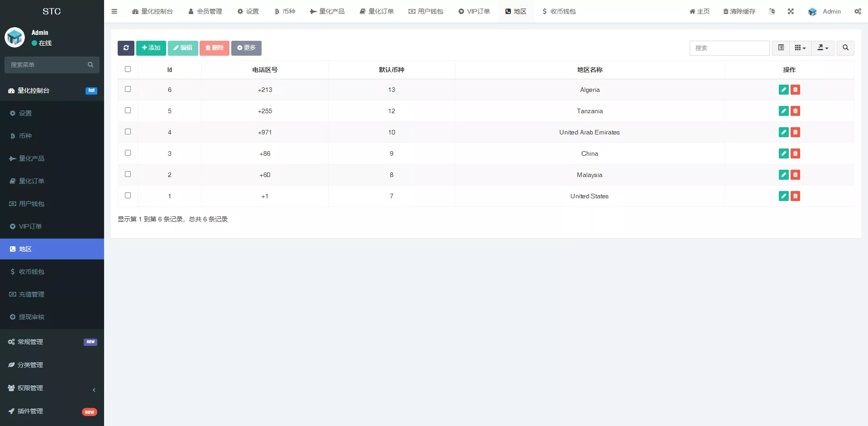The width and height of the screenshot is (868, 426).
Task: Click the edit icon for China row
Action: (783, 153)
